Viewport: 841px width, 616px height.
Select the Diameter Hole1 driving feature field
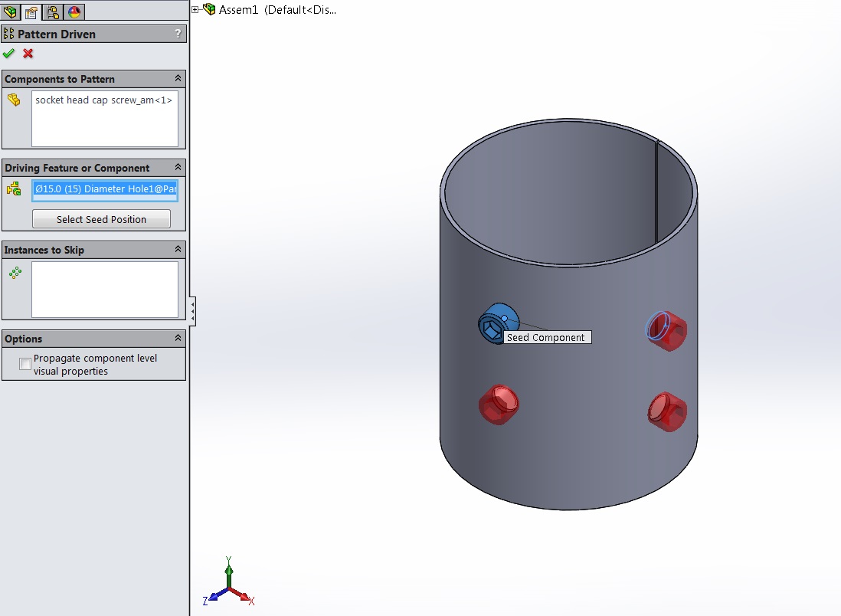pyautogui.click(x=104, y=188)
